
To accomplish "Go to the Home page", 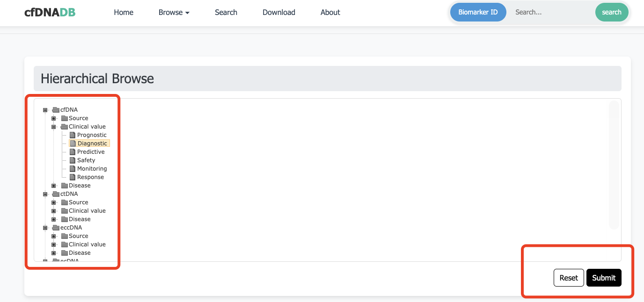I will click(124, 13).
